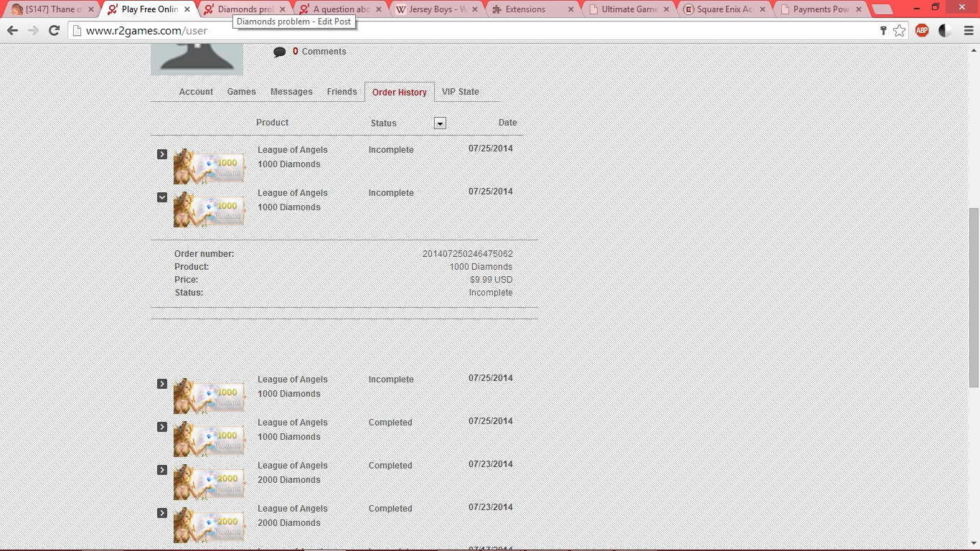The width and height of the screenshot is (980, 551).
Task: Open the Messages tab
Action: click(291, 92)
